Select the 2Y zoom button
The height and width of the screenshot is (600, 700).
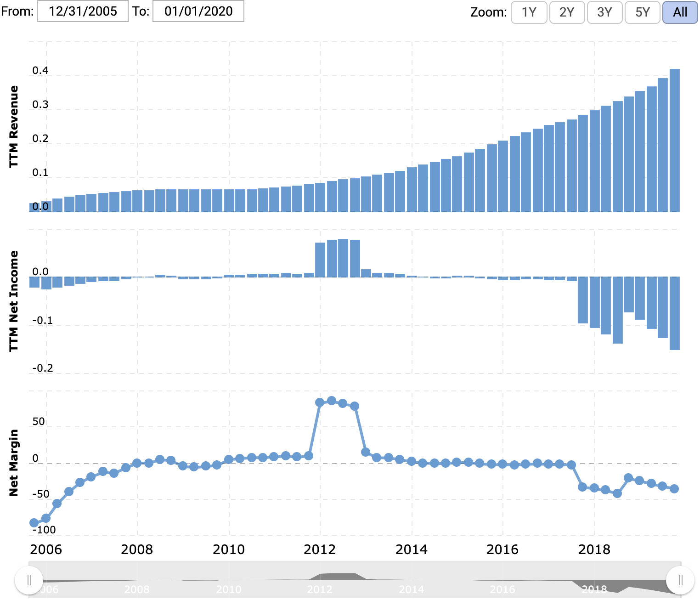(567, 12)
